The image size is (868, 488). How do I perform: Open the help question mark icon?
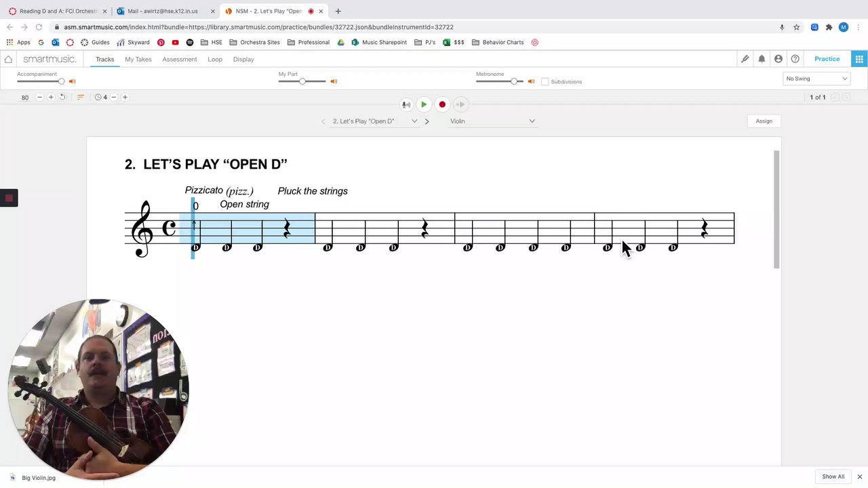(x=795, y=59)
